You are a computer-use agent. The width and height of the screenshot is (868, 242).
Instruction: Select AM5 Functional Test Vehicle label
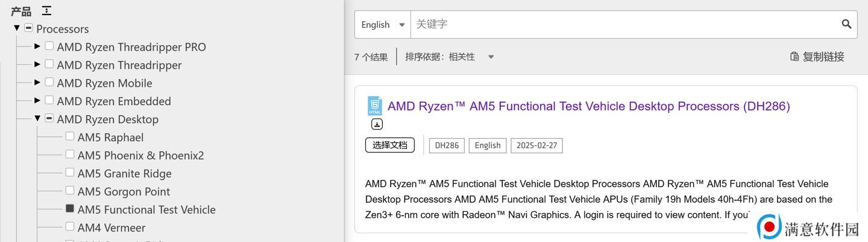(146, 210)
